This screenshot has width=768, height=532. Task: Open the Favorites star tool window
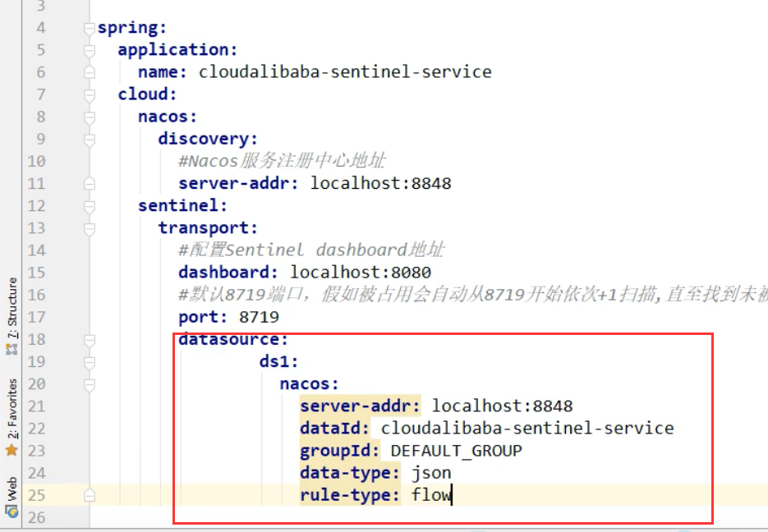pos(11,417)
